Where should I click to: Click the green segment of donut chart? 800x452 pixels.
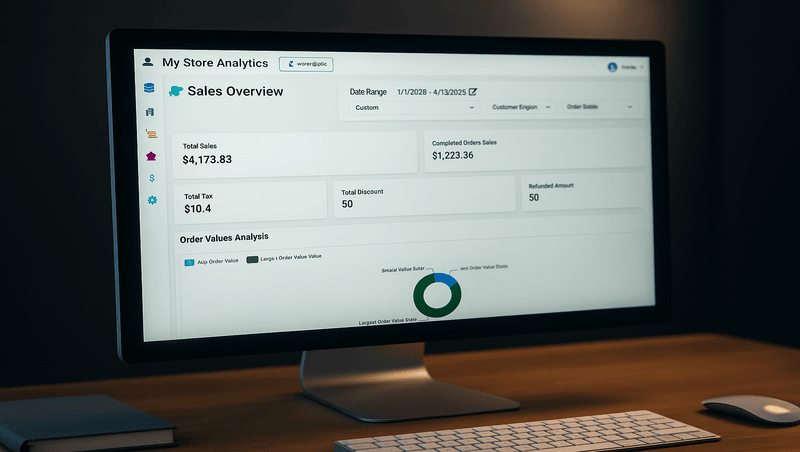click(x=421, y=302)
